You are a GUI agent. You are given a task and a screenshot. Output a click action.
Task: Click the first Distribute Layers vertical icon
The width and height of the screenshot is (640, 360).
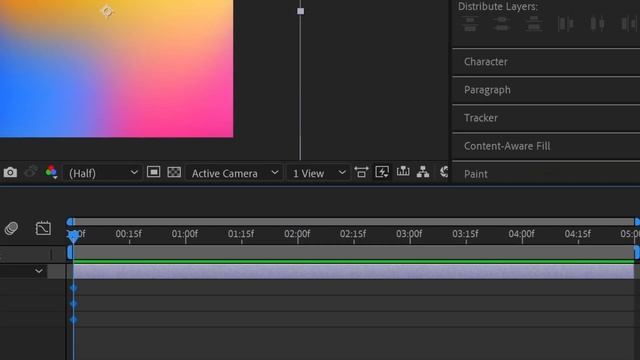(470, 24)
